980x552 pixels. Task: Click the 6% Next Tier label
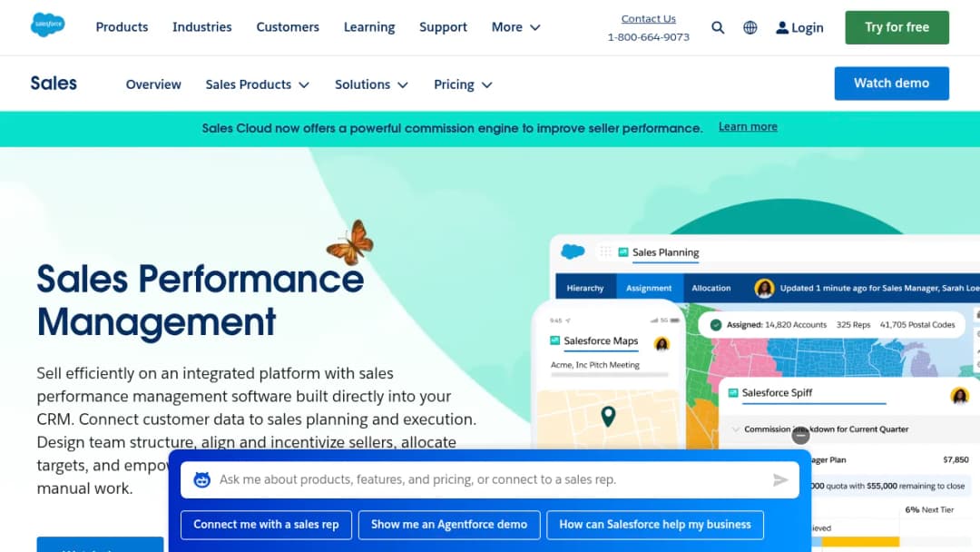pyautogui.click(x=929, y=509)
